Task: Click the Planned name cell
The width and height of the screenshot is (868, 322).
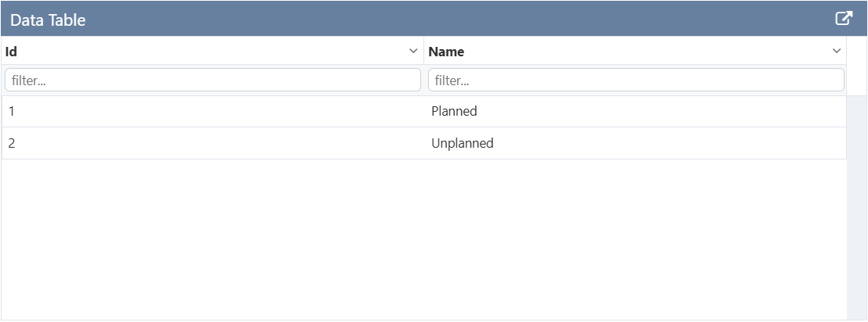Action: [x=454, y=111]
